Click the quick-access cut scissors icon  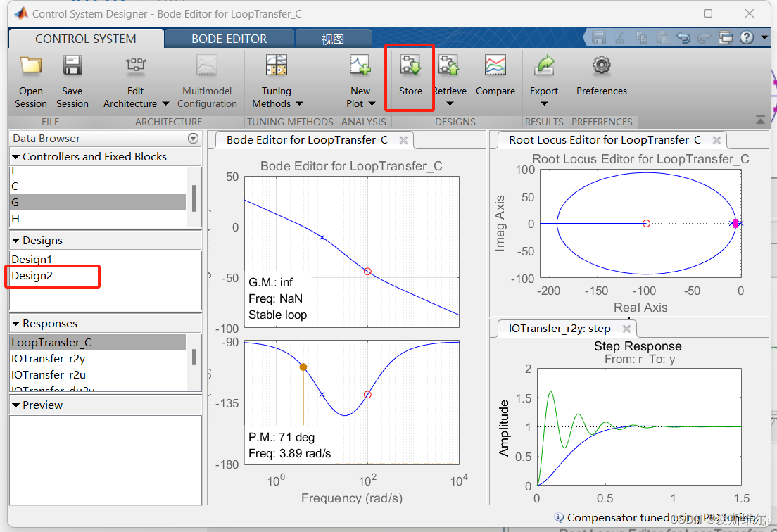point(619,37)
